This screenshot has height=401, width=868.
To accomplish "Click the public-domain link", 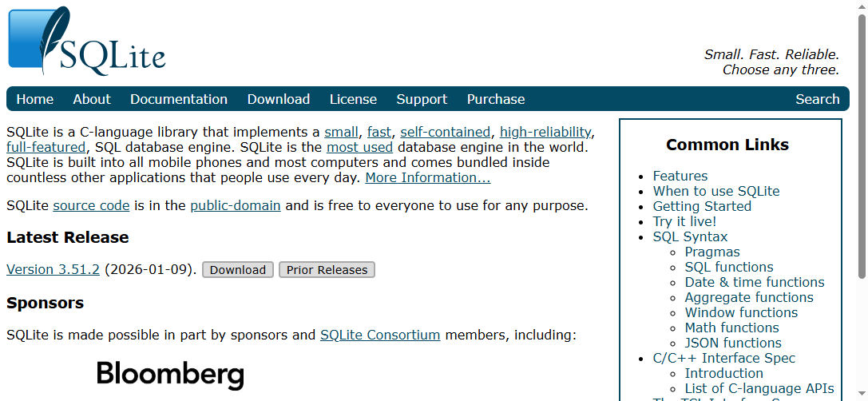I will pos(236,205).
